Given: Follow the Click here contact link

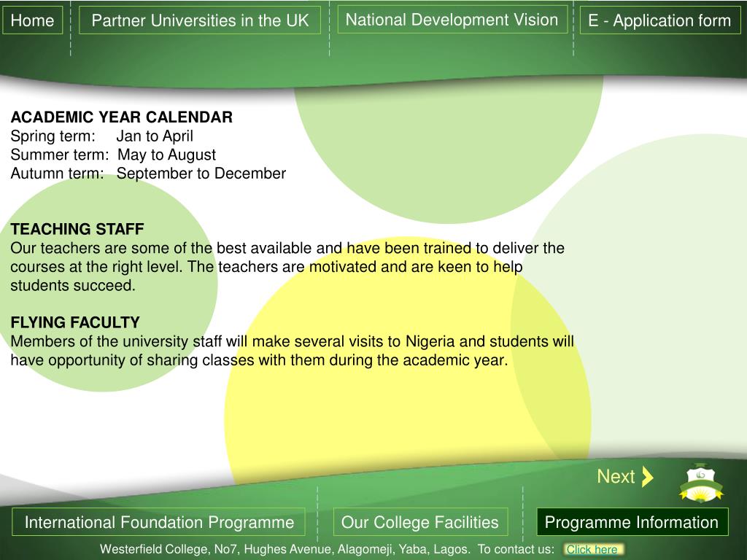Looking at the screenshot, I should (592, 550).
